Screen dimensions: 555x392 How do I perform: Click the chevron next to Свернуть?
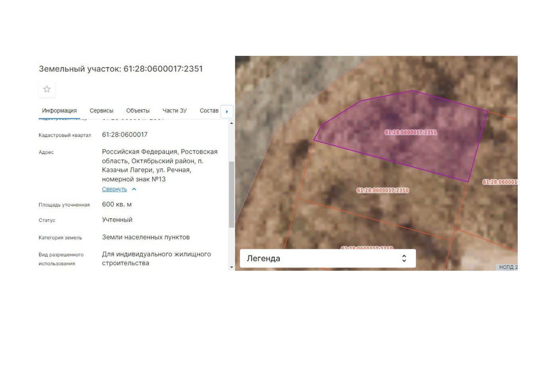tap(134, 189)
